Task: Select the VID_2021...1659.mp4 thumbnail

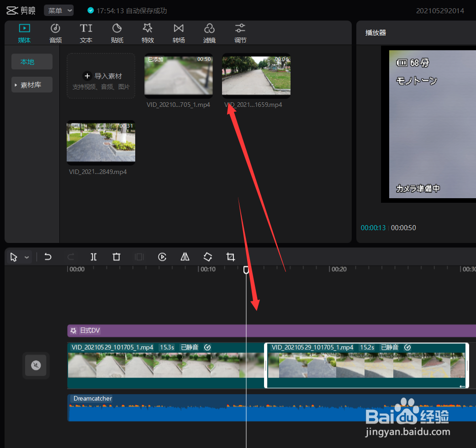Action: click(x=256, y=75)
